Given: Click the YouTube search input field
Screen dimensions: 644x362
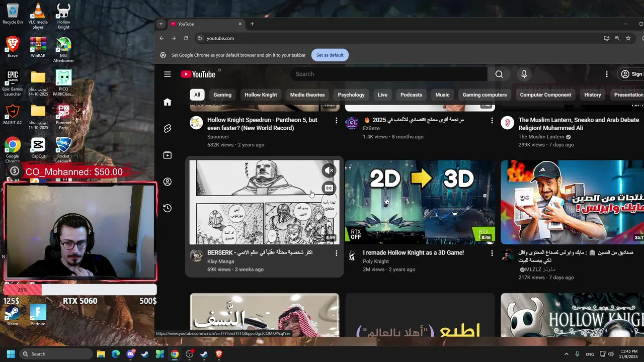Looking at the screenshot, I should (388, 74).
